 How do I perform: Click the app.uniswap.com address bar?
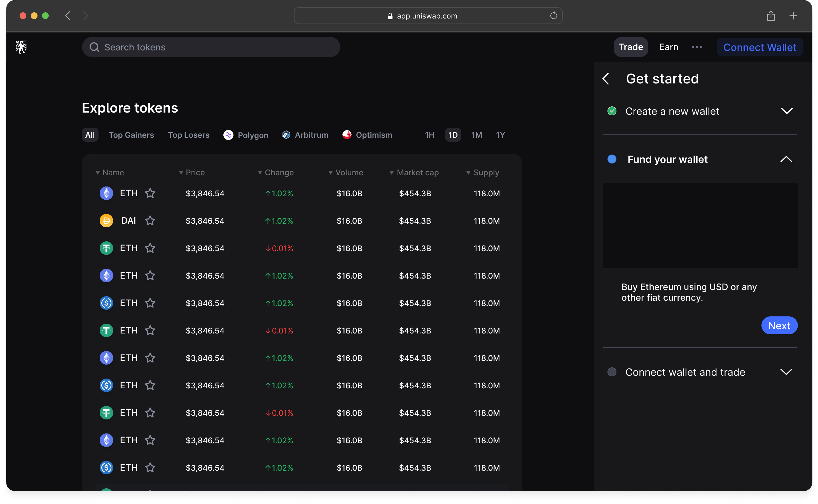428,16
